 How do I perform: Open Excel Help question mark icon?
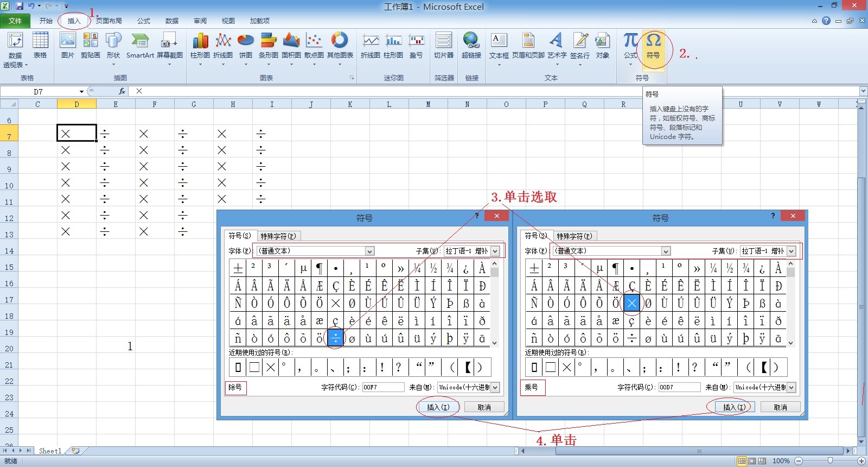click(x=826, y=21)
